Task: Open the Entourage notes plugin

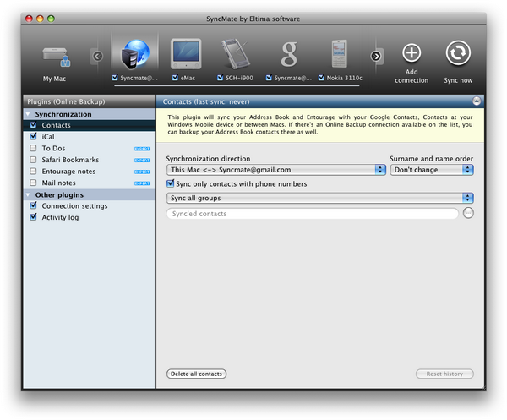Action: click(x=90, y=171)
